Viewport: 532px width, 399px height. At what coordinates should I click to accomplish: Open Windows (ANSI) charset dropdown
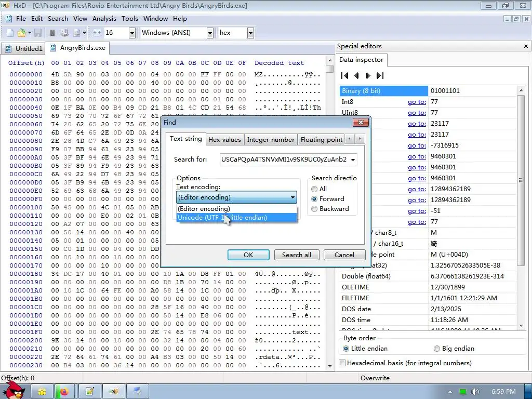(x=210, y=33)
